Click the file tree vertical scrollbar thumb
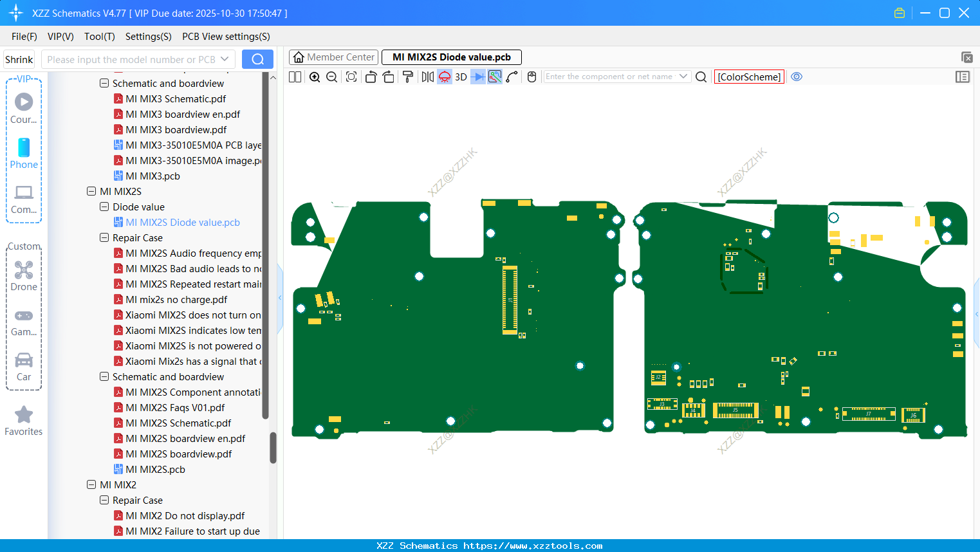The width and height of the screenshot is (980, 552). 273,448
